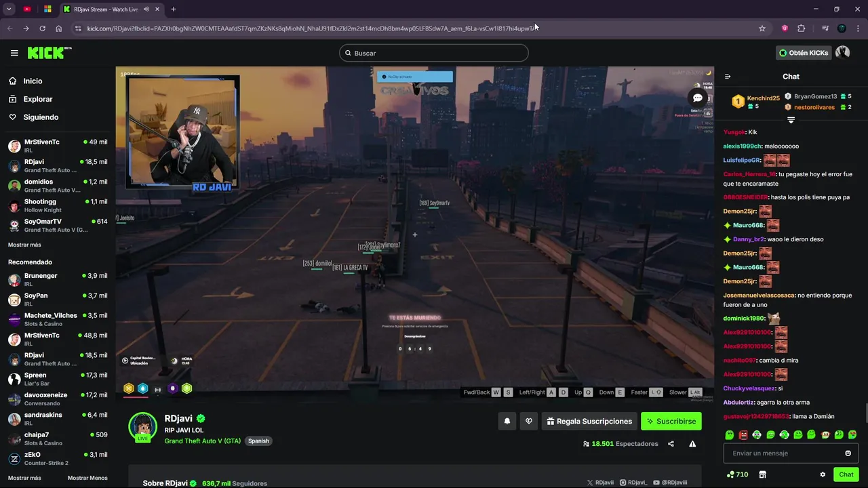Open chat settings gear icon

[823, 474]
